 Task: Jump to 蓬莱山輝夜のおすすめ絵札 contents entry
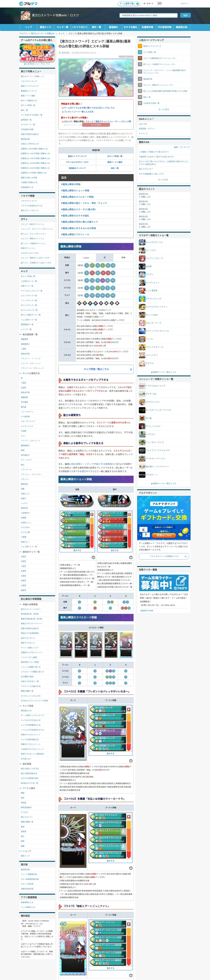tap(75, 216)
